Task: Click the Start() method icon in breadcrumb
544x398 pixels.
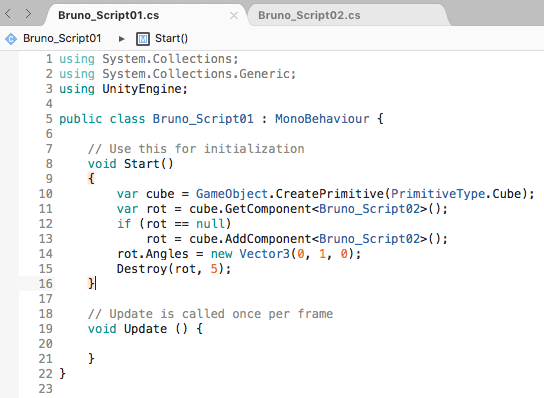Action: pyautogui.click(x=143, y=39)
